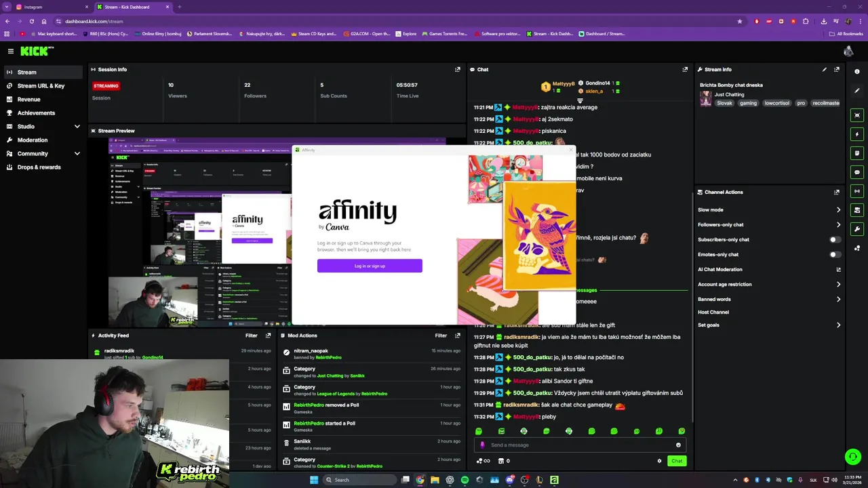This screenshot has height=488, width=868.
Task: Pop out the Activity Feed panel
Action: 269,335
